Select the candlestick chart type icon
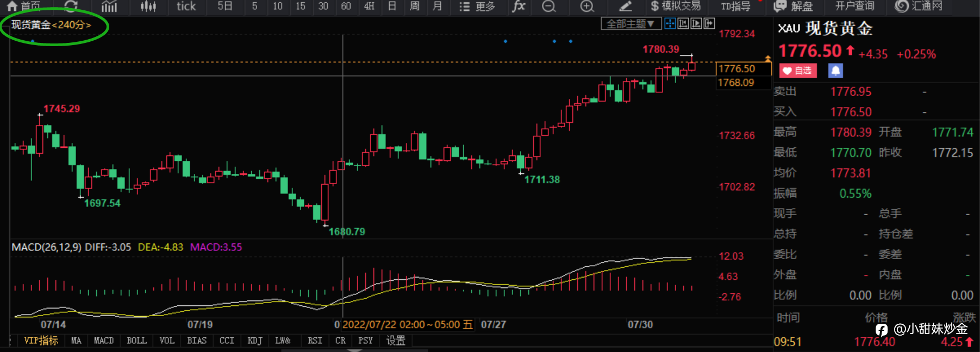The height and width of the screenshot is (352, 980). pyautogui.click(x=148, y=7)
